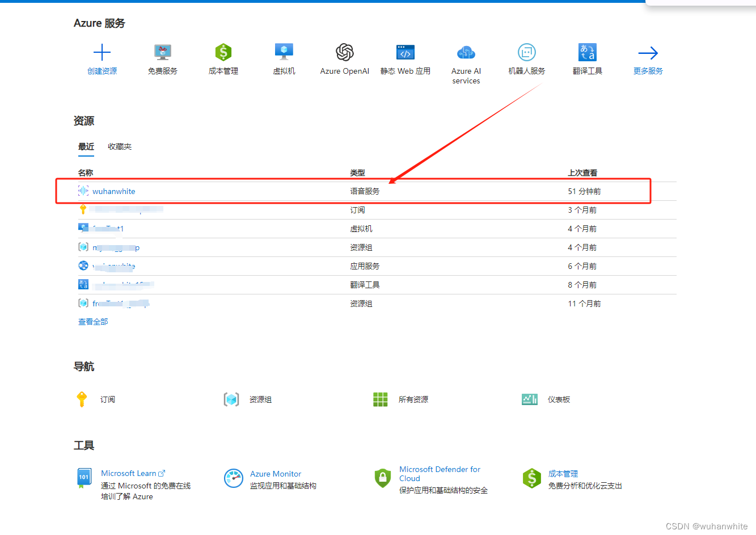Click the 成本管理 dollar icon under 工具

[532, 478]
